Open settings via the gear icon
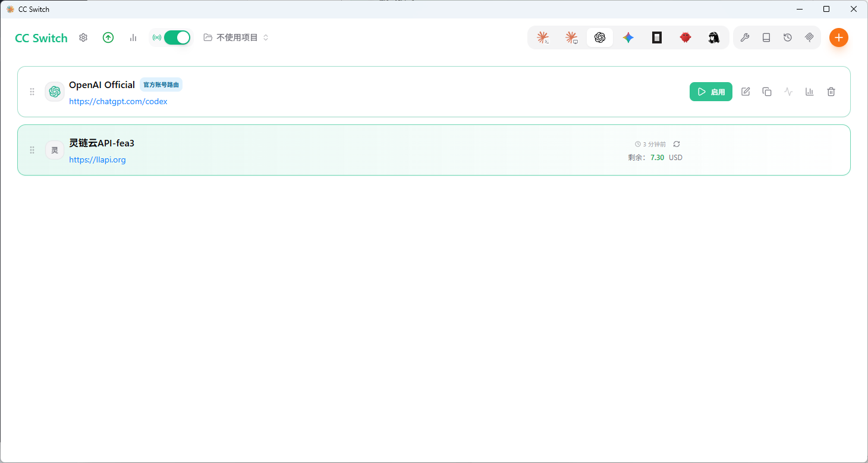The width and height of the screenshot is (868, 463). (83, 37)
